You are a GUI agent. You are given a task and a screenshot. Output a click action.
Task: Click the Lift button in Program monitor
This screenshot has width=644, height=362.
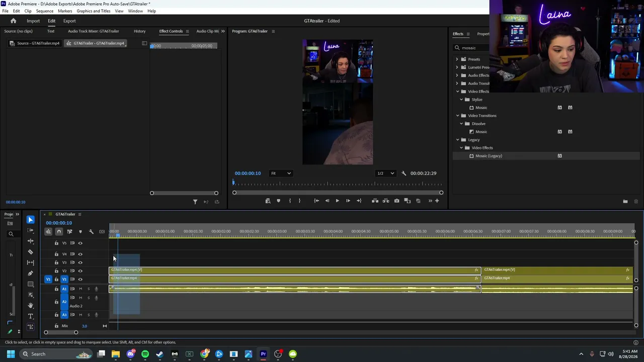[375, 201]
